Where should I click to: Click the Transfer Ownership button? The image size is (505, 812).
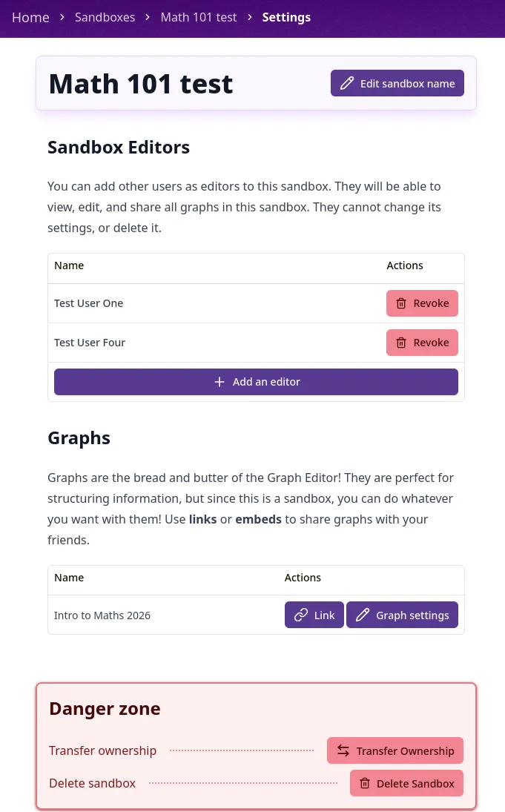click(x=395, y=751)
